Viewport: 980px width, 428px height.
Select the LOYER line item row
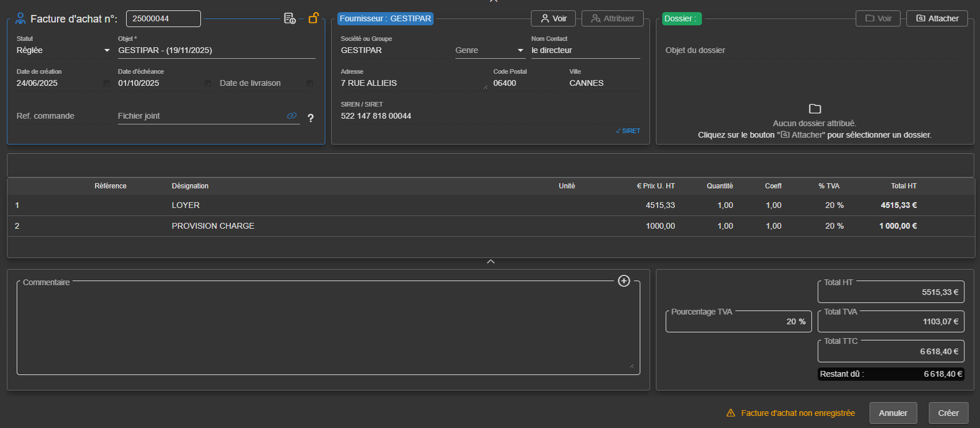coord(185,205)
